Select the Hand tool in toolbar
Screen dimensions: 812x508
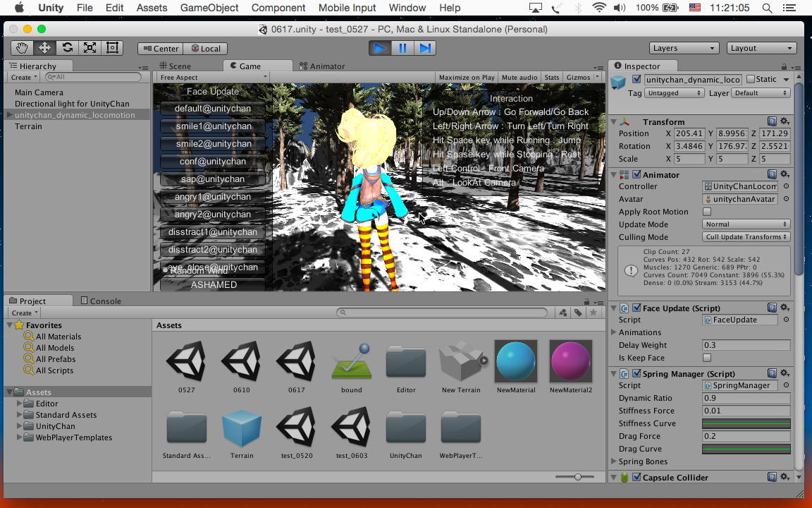pyautogui.click(x=22, y=48)
